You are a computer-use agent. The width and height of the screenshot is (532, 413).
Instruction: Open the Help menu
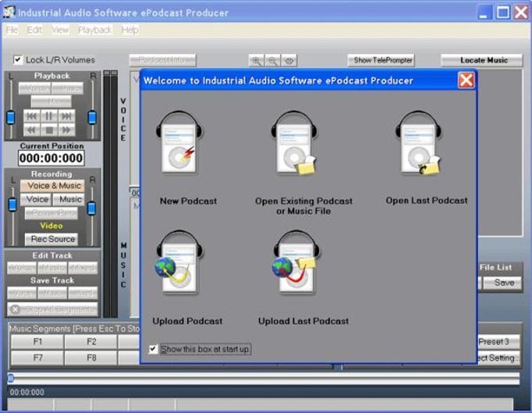(x=130, y=31)
